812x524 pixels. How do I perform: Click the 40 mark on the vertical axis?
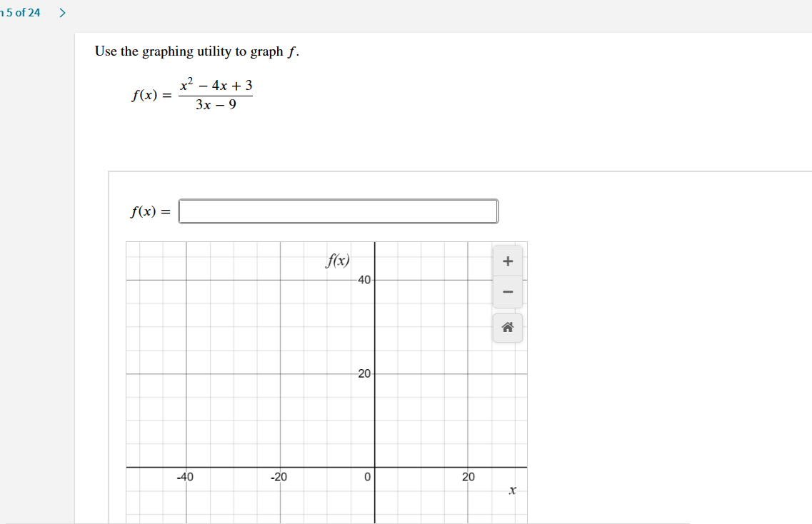[364, 280]
